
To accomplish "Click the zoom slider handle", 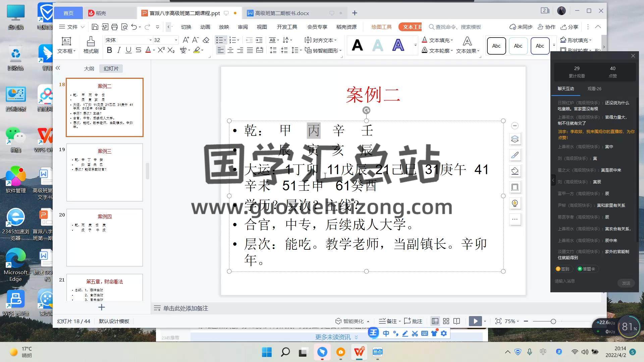I will pos(553,321).
